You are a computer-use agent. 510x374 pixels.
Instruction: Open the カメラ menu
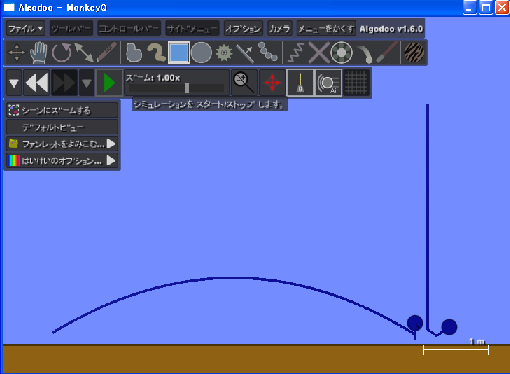click(x=280, y=29)
